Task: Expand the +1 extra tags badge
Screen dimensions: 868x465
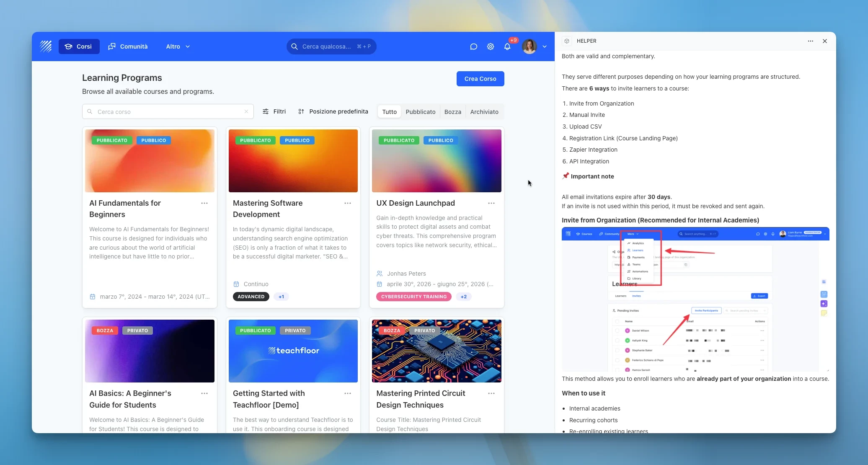Action: (x=281, y=297)
